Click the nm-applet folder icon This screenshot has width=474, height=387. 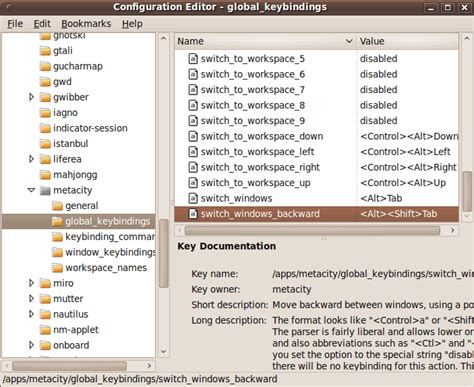45,330
